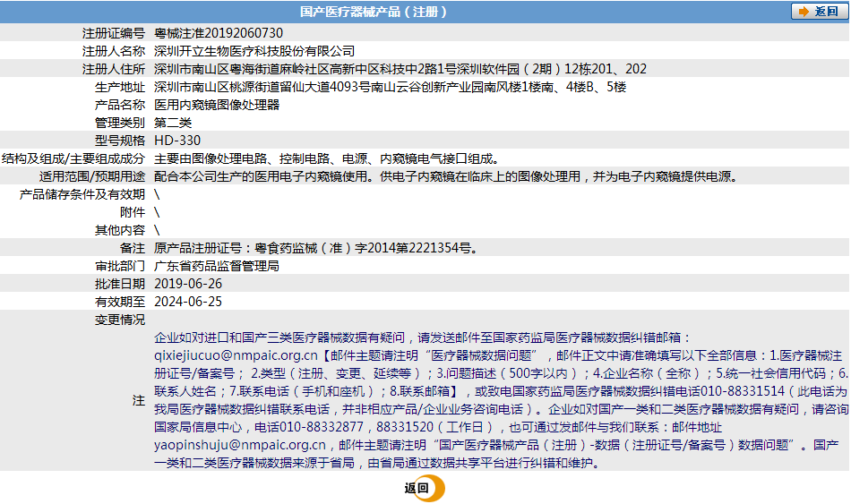Click the 结构及组成/主要组成成分 label
This screenshot has height=504, width=851.
tap(73, 158)
